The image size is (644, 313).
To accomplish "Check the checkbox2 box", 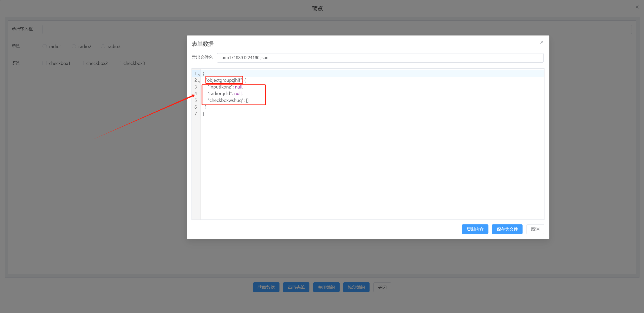I will (82, 63).
